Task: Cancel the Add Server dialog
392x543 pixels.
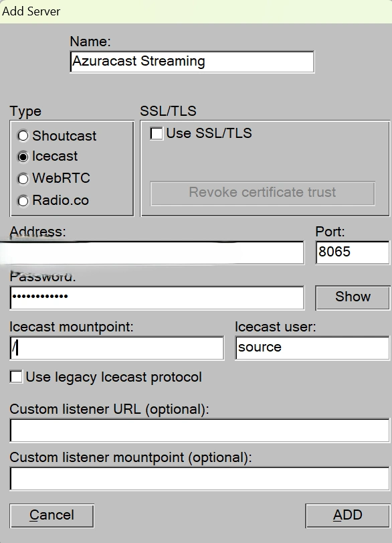Action: (x=52, y=516)
